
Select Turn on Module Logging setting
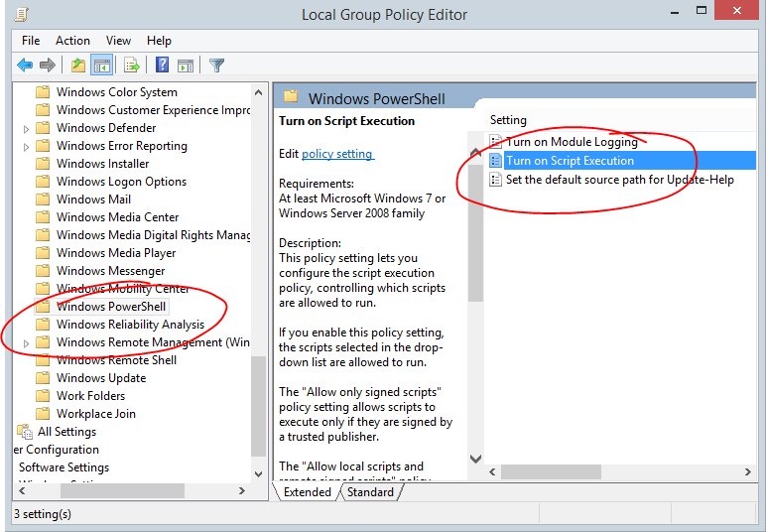point(572,142)
